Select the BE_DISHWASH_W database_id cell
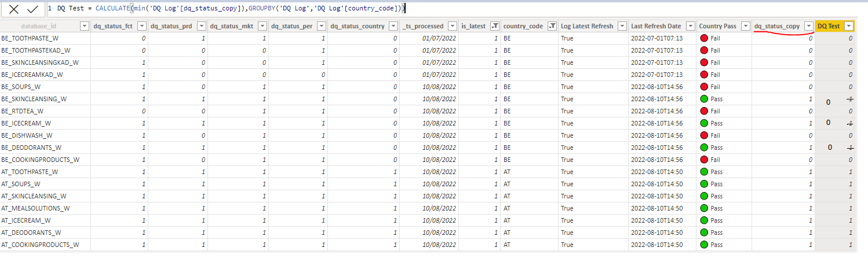The height and width of the screenshot is (273, 868). tap(45, 135)
